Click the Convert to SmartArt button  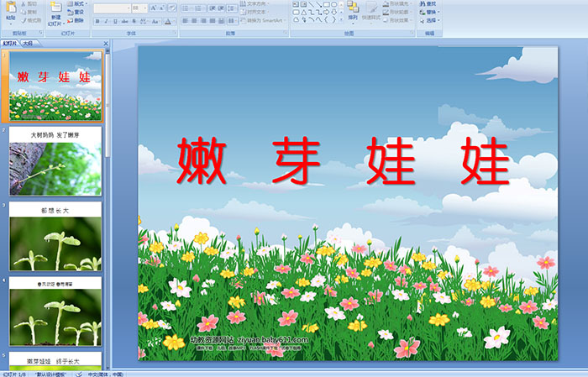point(265,20)
